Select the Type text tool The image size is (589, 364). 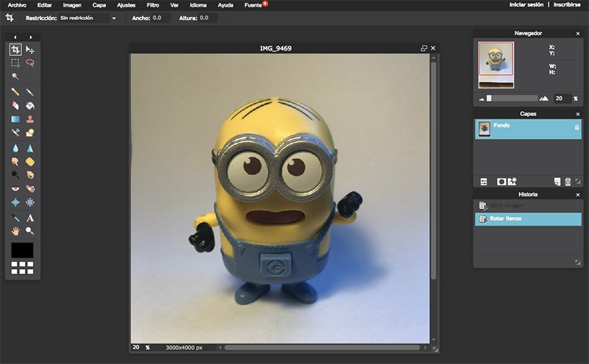30,218
